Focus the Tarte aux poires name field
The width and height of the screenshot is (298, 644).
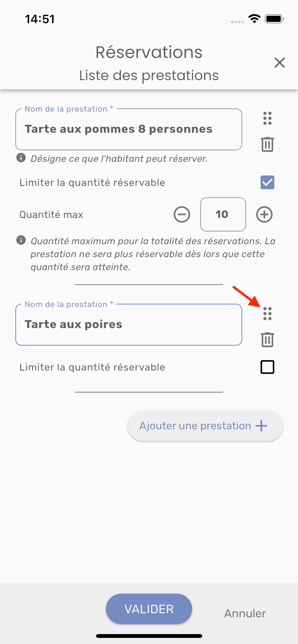129,325
